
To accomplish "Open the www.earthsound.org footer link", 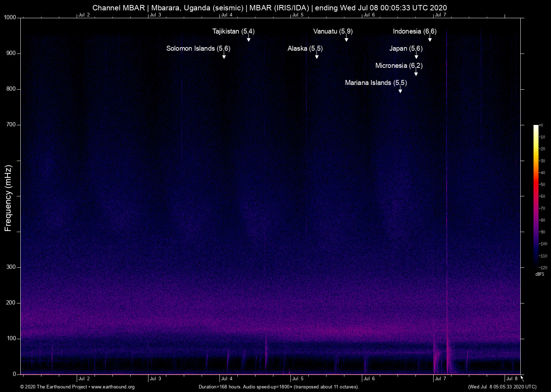I will (113, 387).
